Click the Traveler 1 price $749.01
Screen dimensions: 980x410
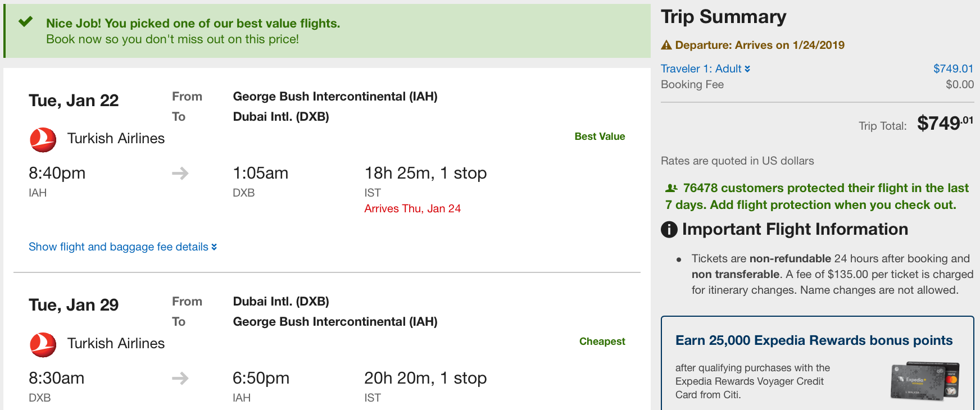click(x=953, y=69)
